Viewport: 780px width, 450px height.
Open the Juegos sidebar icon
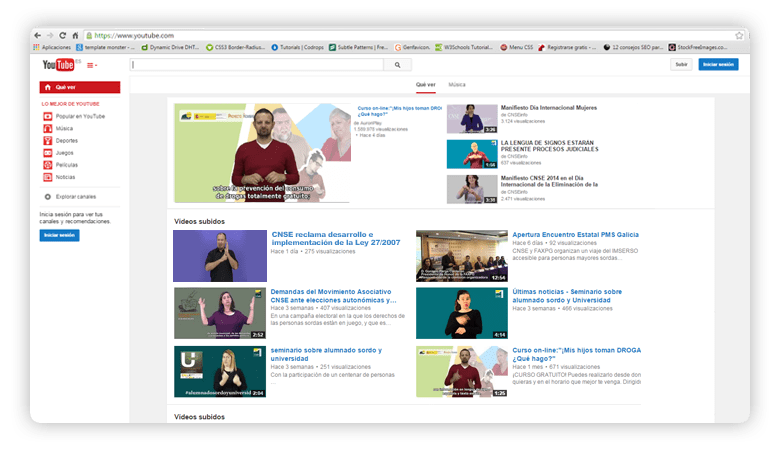[48, 153]
